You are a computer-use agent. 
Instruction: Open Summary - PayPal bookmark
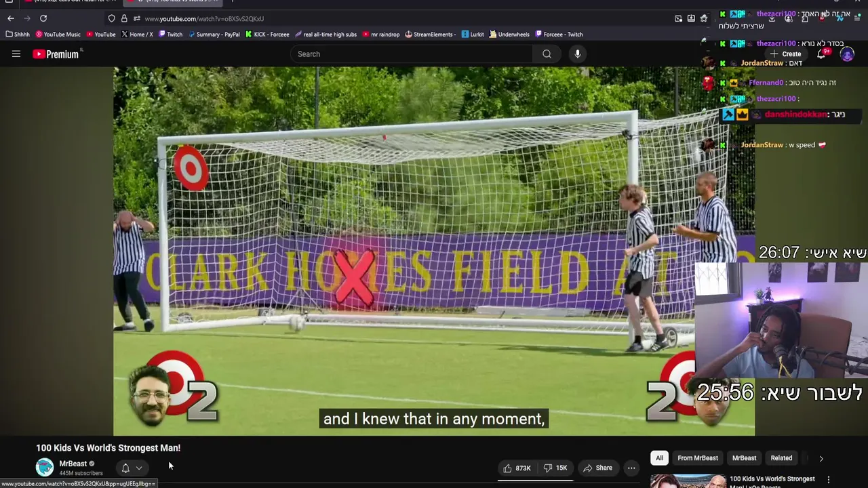(x=214, y=35)
